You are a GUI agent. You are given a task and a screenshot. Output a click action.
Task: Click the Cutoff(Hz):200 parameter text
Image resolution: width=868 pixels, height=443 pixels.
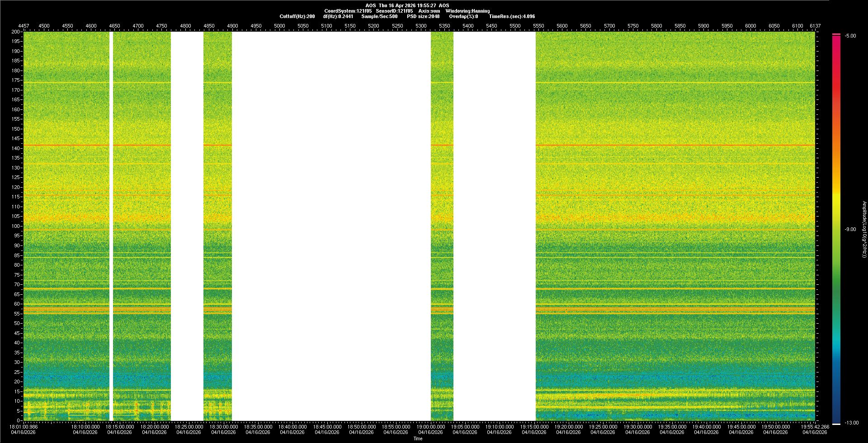(297, 16)
